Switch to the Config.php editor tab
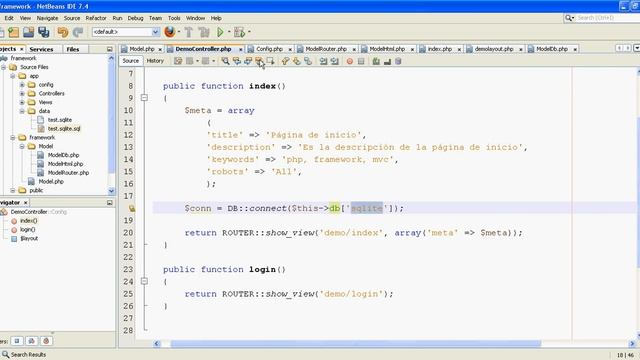Screen dimensions: 640x360 pyautogui.click(x=269, y=49)
